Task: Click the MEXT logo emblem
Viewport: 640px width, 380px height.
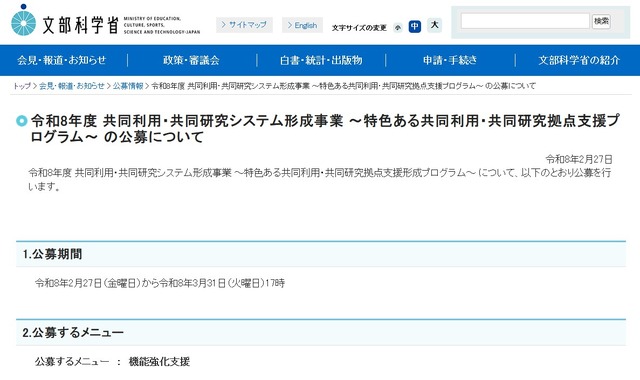Action: click(x=24, y=20)
